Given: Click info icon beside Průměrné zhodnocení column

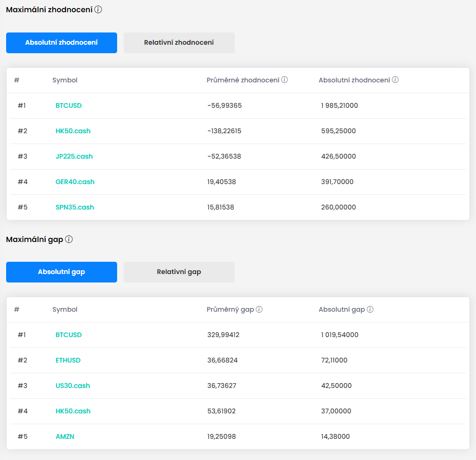Looking at the screenshot, I should 285,80.
